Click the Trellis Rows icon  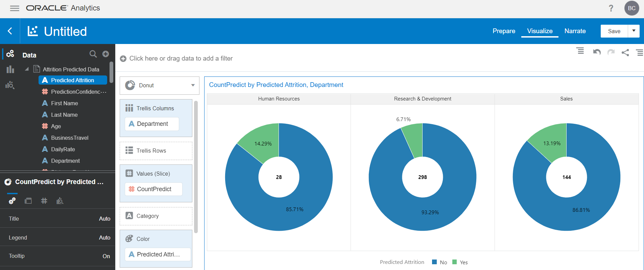pos(129,150)
